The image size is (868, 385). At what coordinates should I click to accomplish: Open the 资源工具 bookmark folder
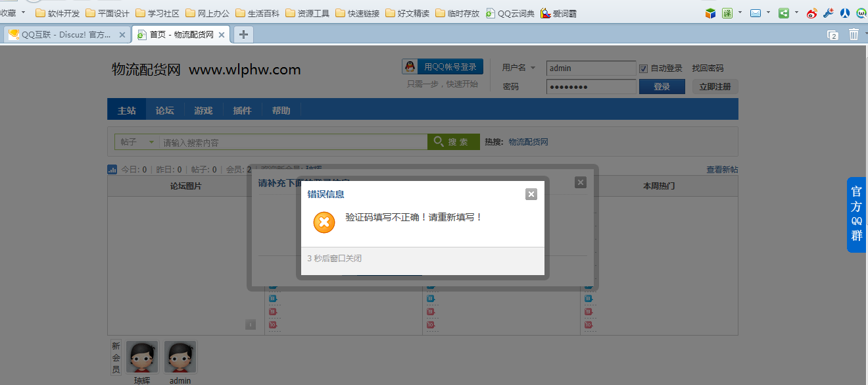click(308, 13)
